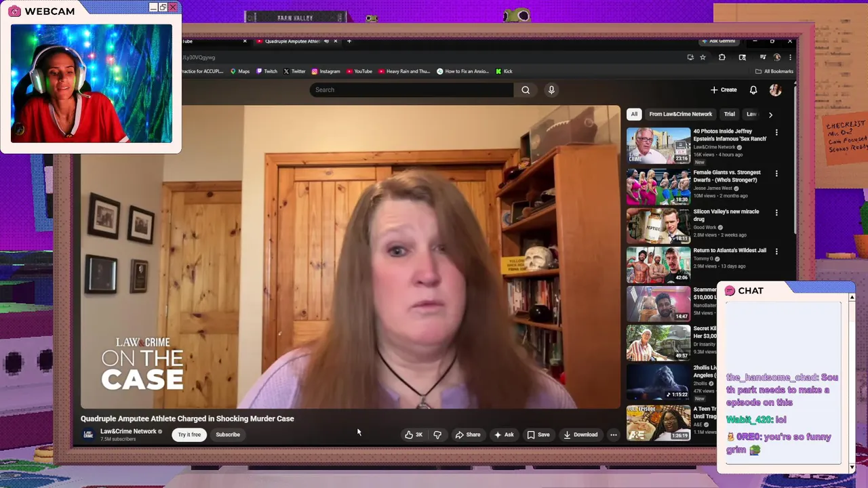Open more actions ellipsis under the video
Image resolution: width=868 pixels, height=488 pixels.
613,434
